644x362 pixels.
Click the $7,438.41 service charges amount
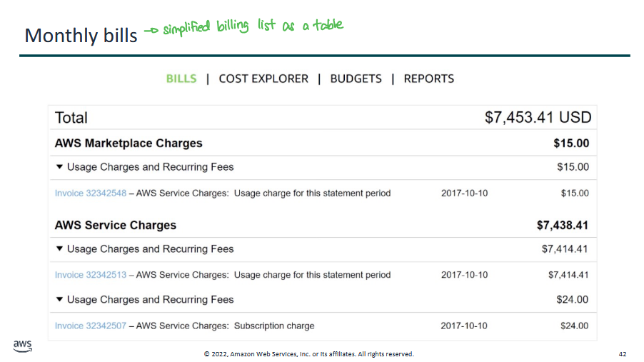point(563,226)
